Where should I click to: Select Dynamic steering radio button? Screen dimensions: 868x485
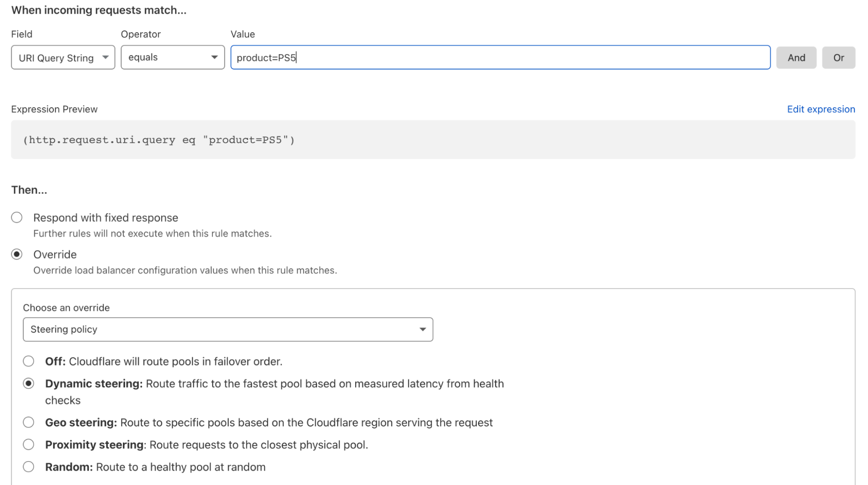tap(29, 383)
